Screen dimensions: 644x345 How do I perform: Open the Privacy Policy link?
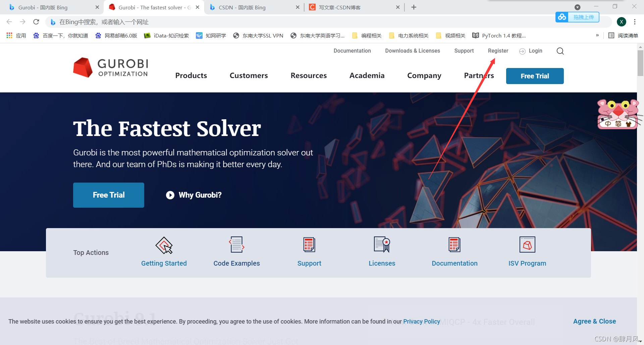(422, 322)
